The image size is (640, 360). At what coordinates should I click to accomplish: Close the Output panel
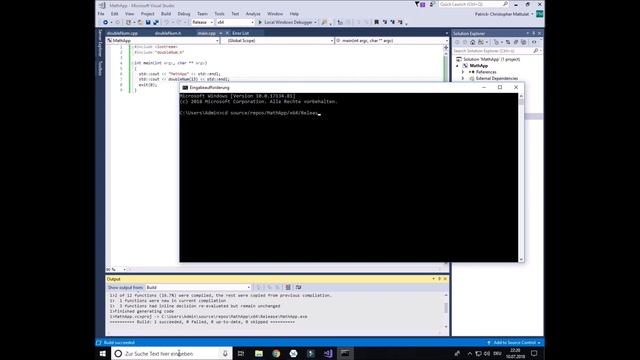[445, 279]
